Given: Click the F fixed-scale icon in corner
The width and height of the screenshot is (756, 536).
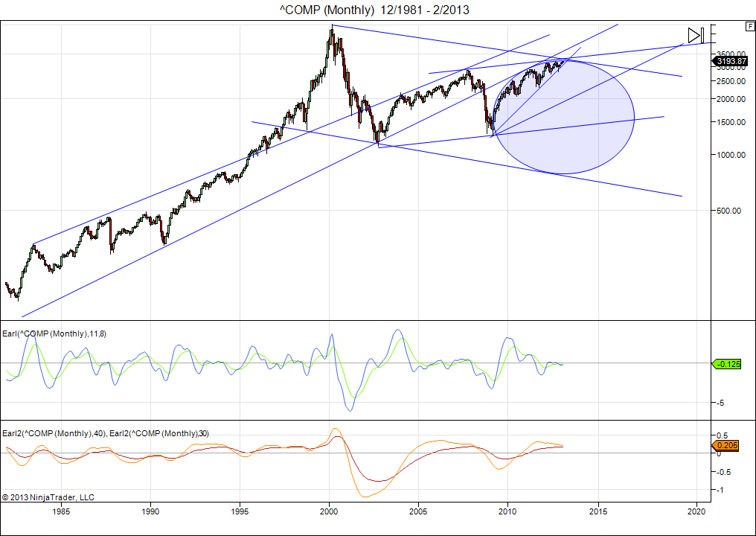Looking at the screenshot, I should click(x=749, y=26).
